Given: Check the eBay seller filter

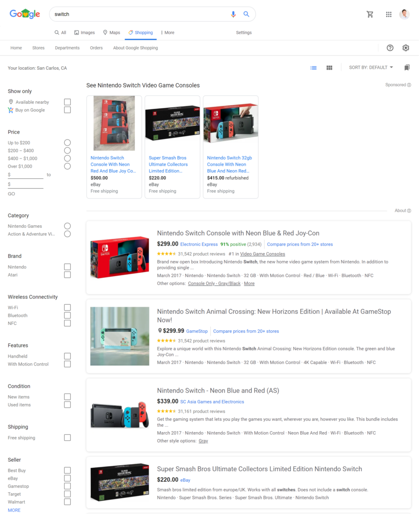Looking at the screenshot, I should click(67, 478).
